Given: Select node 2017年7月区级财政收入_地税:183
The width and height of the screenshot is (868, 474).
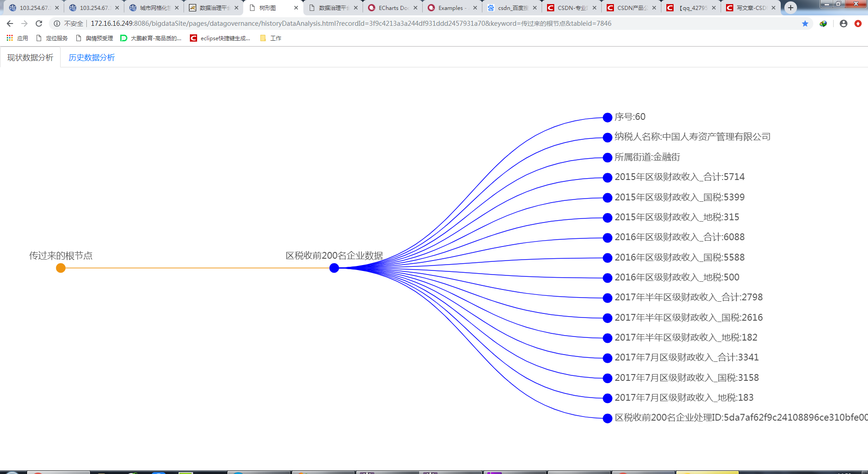Looking at the screenshot, I should point(608,398).
